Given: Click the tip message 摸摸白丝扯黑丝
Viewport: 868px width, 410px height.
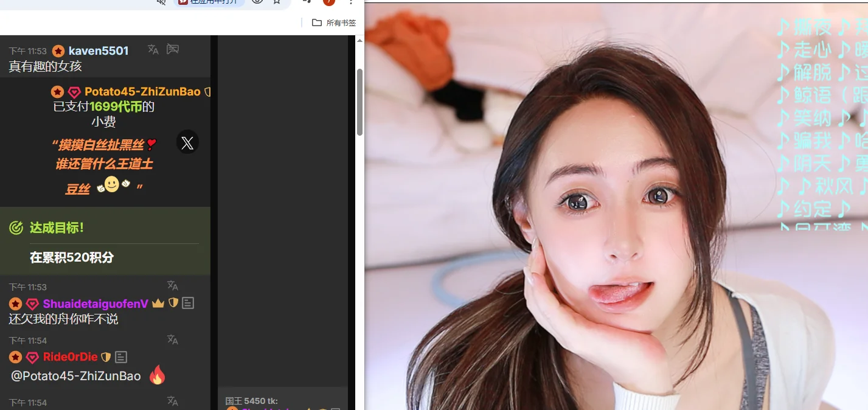Looking at the screenshot, I should 104,145.
